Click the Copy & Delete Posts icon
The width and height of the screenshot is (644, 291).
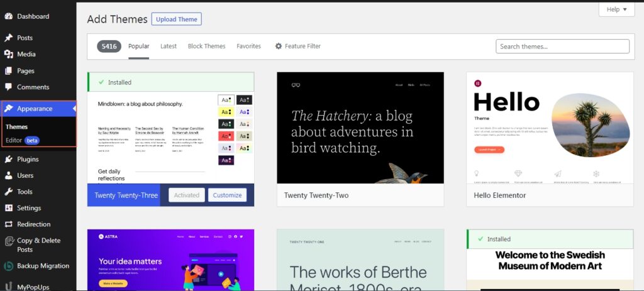coord(9,241)
